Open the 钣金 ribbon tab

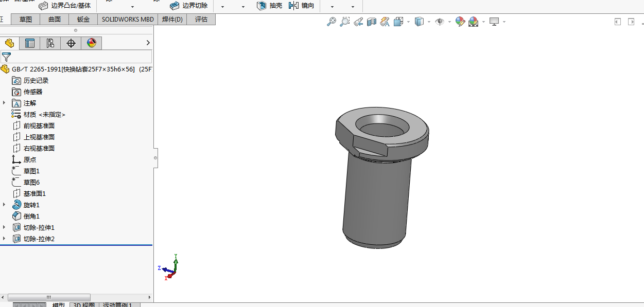click(x=83, y=20)
